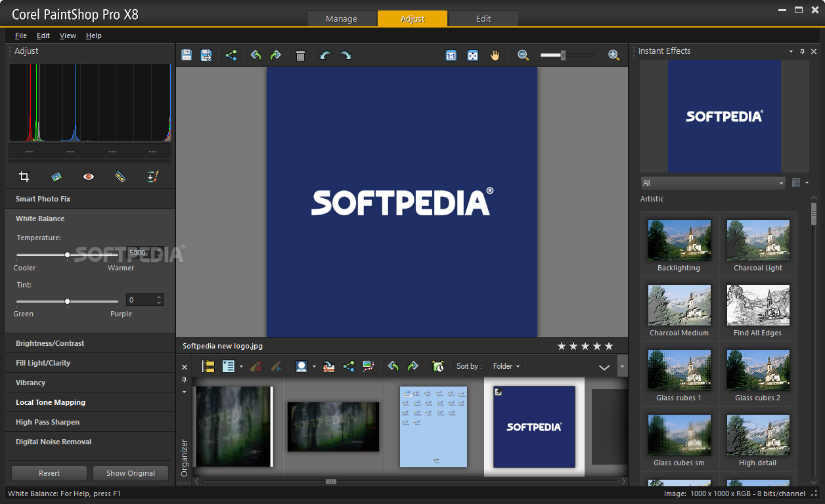
Task: Click the Organizer photo map icon
Action: pyautogui.click(x=368, y=366)
